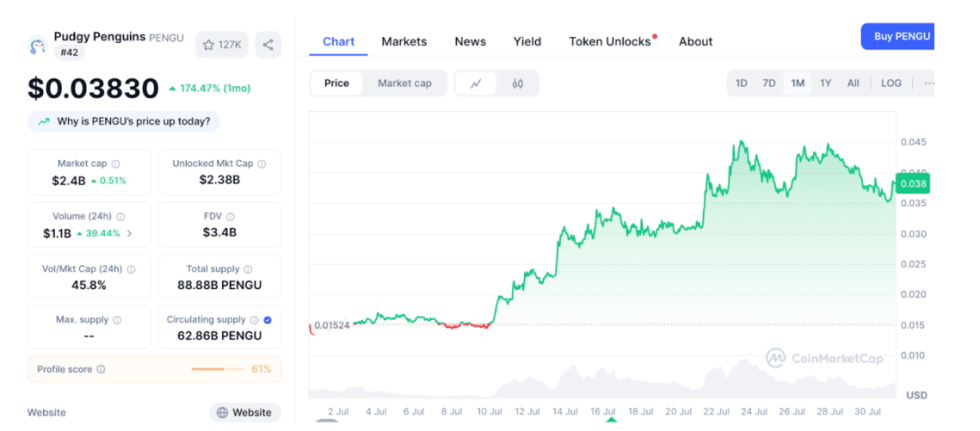Toggle LOG scale on chart

[891, 84]
